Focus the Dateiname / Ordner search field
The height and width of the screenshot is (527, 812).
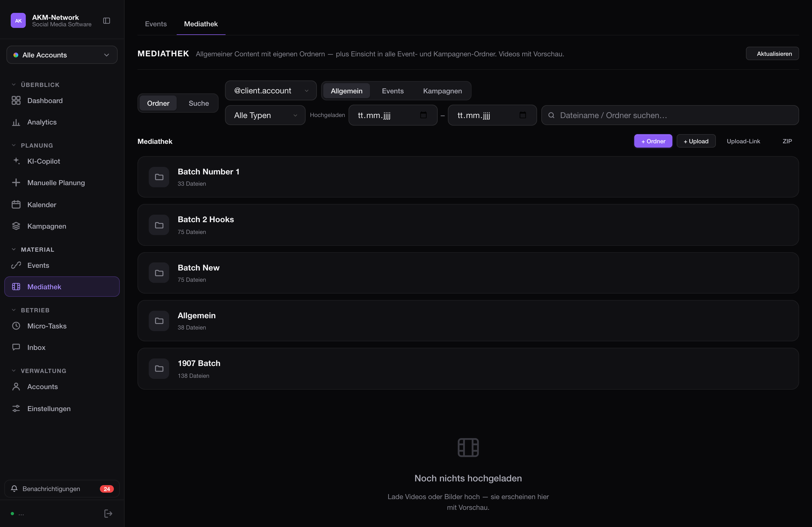[x=670, y=115]
